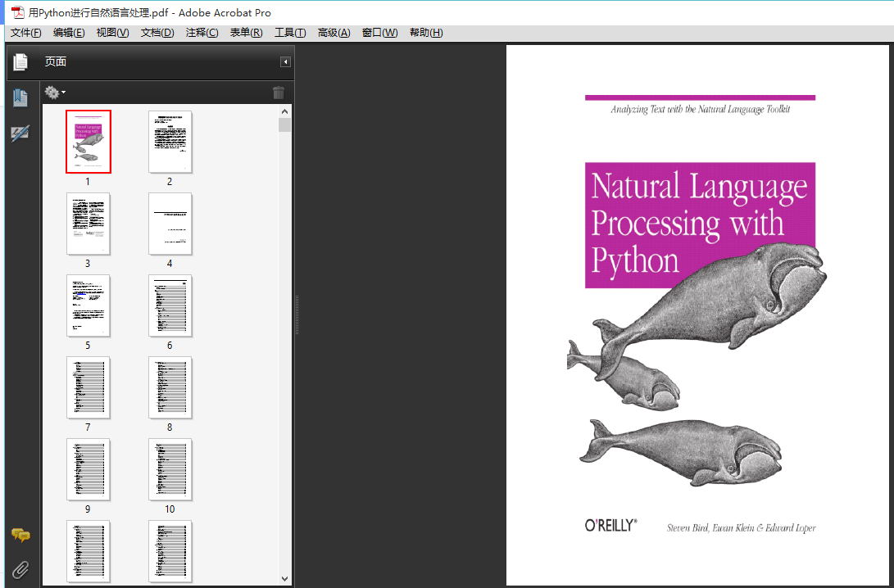Collapse the Pages navigation panel
The width and height of the screenshot is (894, 588).
click(286, 61)
